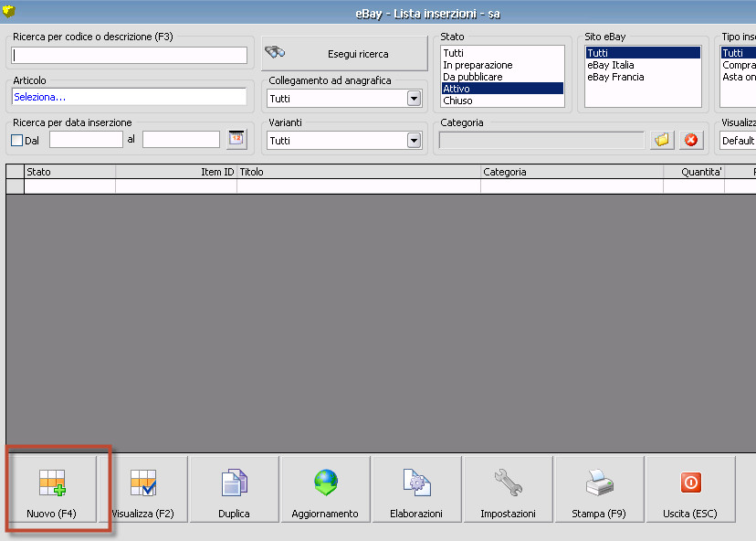Select Attivo status
Image resolution: width=756 pixels, height=541 pixels.
[502, 89]
